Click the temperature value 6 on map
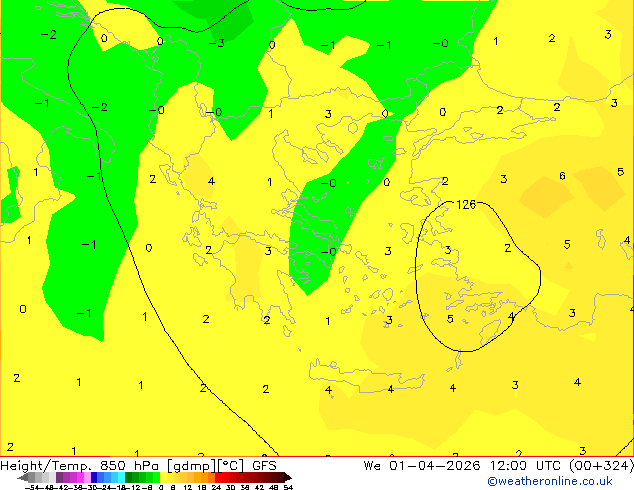 (562, 176)
